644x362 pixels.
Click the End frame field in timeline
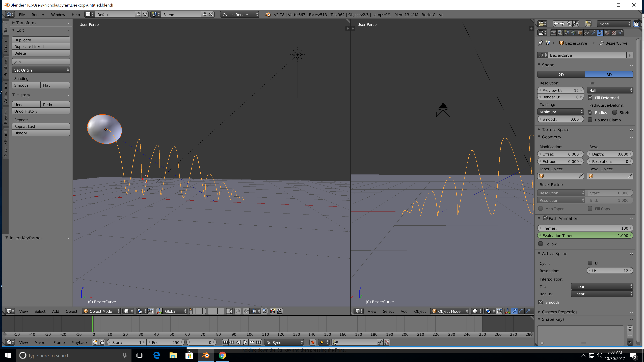(166, 342)
